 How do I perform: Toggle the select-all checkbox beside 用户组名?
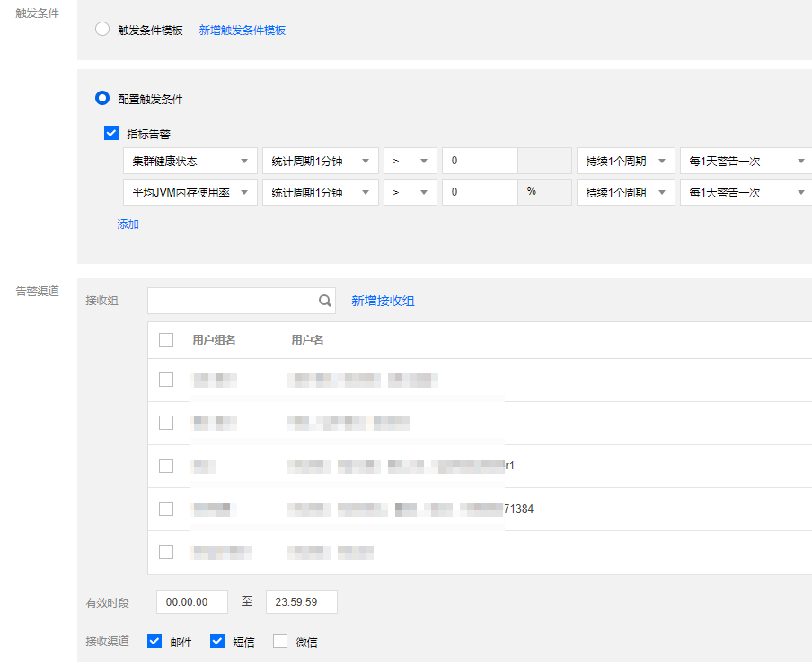[165, 340]
